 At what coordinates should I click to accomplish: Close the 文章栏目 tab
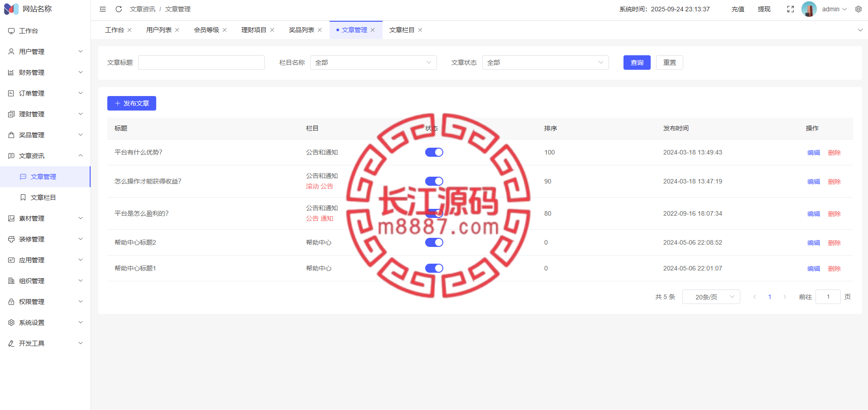point(420,30)
